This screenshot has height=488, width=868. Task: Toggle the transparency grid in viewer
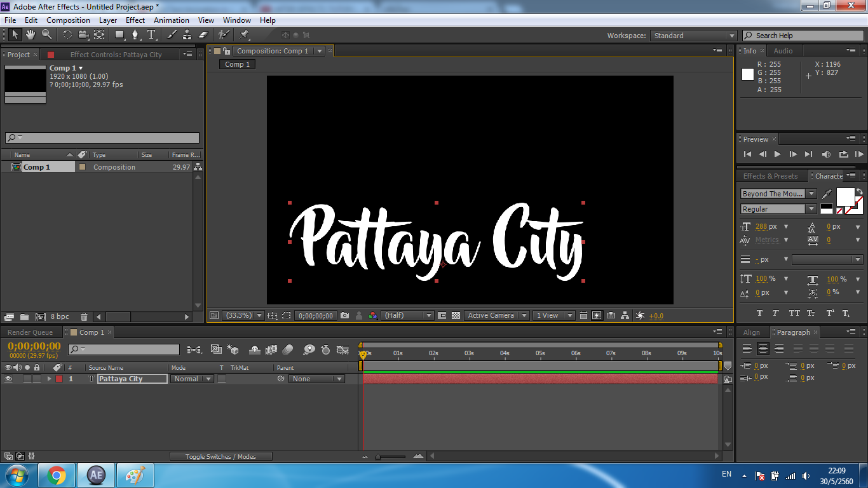tap(456, 315)
